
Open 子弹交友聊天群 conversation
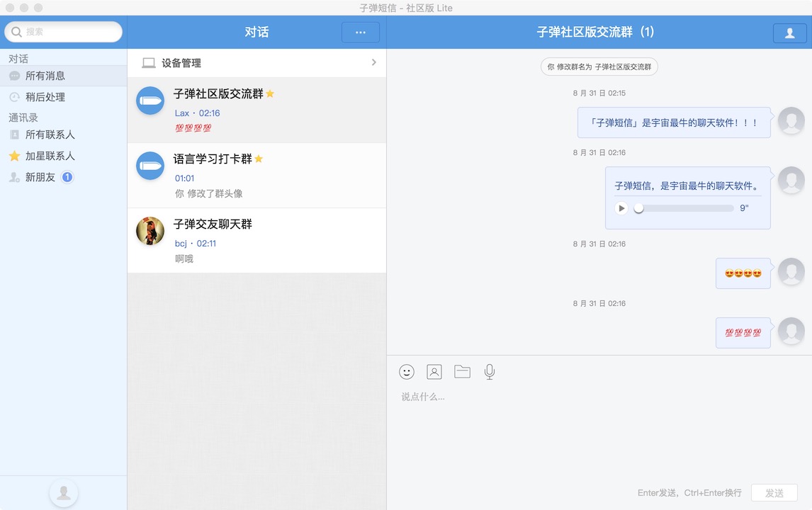(x=257, y=241)
